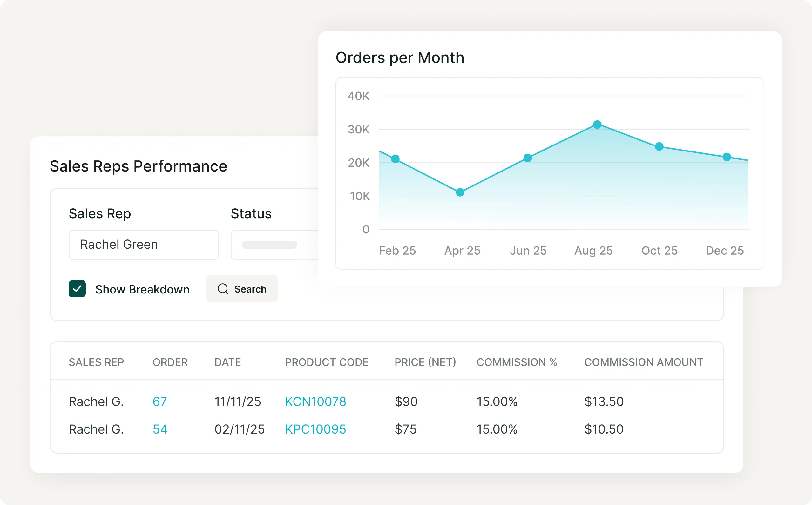Click the Oct 25 chart data point

click(659, 147)
